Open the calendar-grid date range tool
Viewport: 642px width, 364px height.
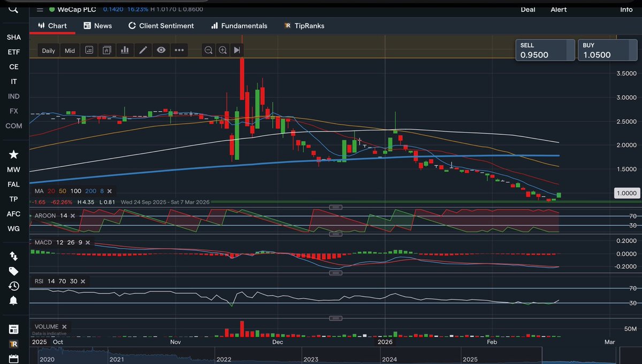click(x=89, y=50)
